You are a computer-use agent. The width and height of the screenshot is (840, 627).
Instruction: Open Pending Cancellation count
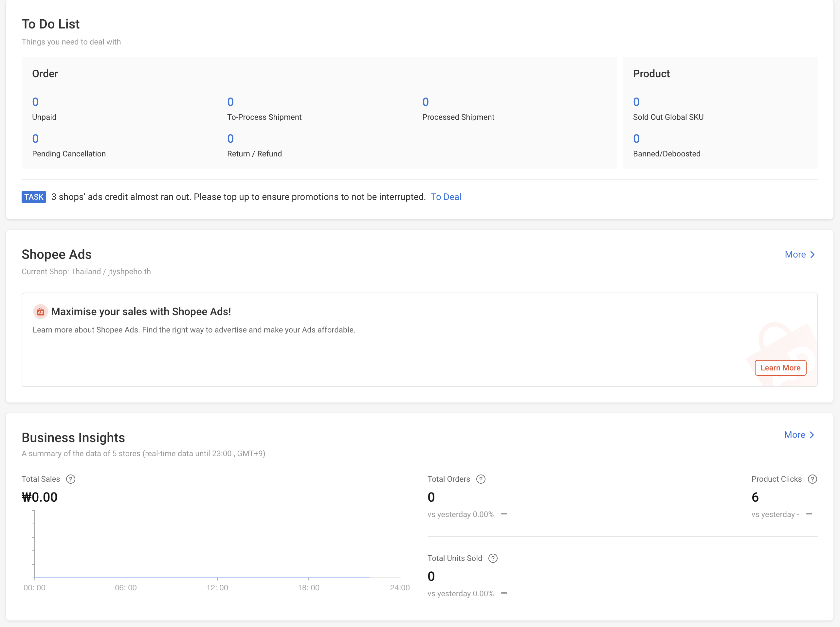coord(35,138)
